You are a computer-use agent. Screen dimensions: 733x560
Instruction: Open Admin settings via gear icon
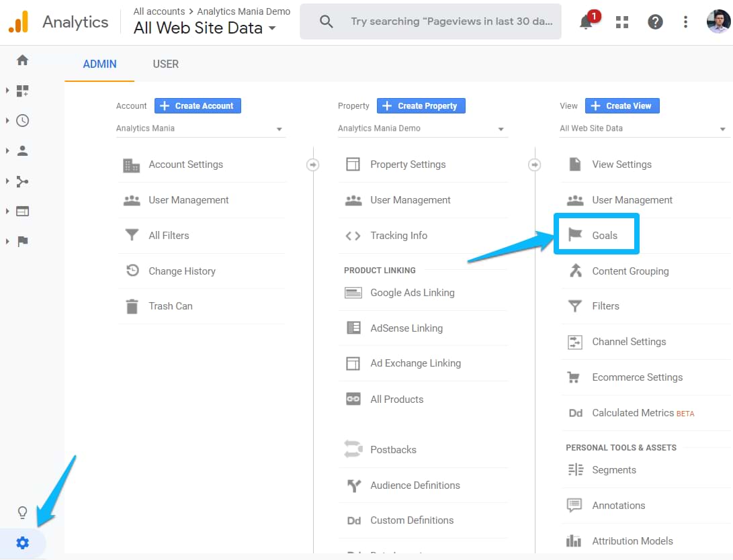pyautogui.click(x=22, y=543)
